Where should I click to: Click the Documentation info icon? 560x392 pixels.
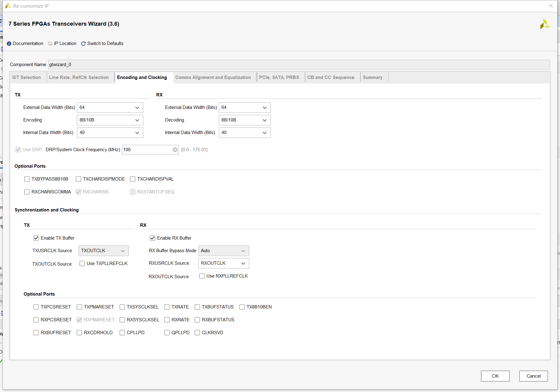pyautogui.click(x=9, y=44)
